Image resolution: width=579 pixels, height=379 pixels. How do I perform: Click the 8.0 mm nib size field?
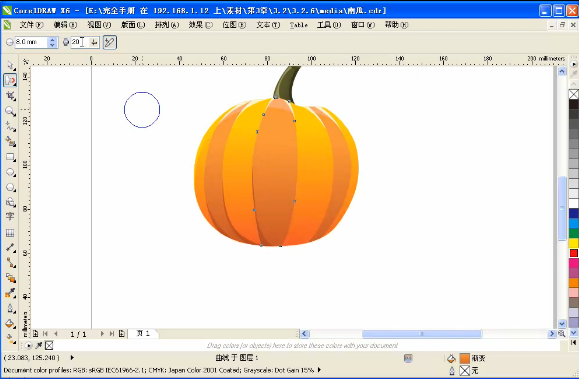[x=31, y=42]
